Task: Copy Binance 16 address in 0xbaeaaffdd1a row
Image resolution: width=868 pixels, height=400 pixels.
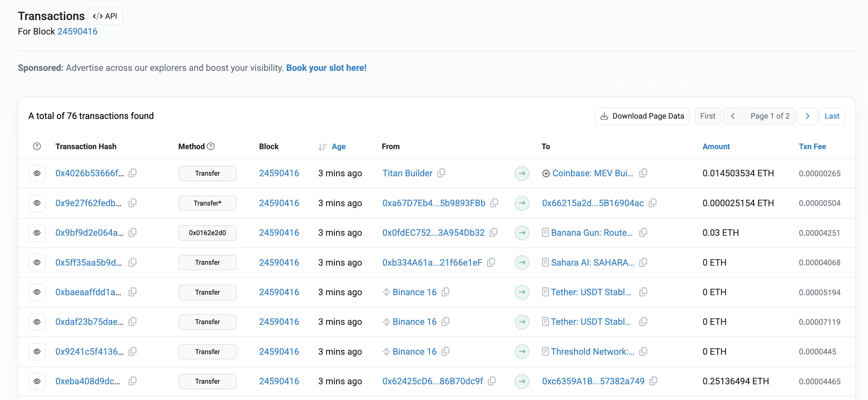Action: tap(445, 292)
